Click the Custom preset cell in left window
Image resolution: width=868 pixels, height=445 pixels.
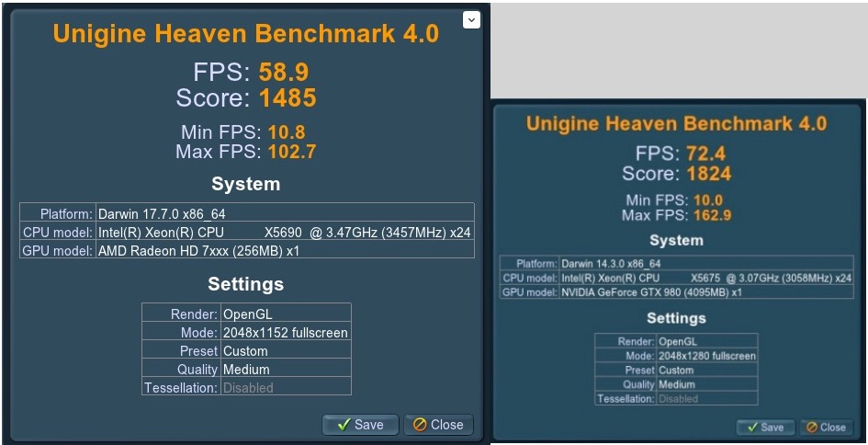tap(286, 351)
